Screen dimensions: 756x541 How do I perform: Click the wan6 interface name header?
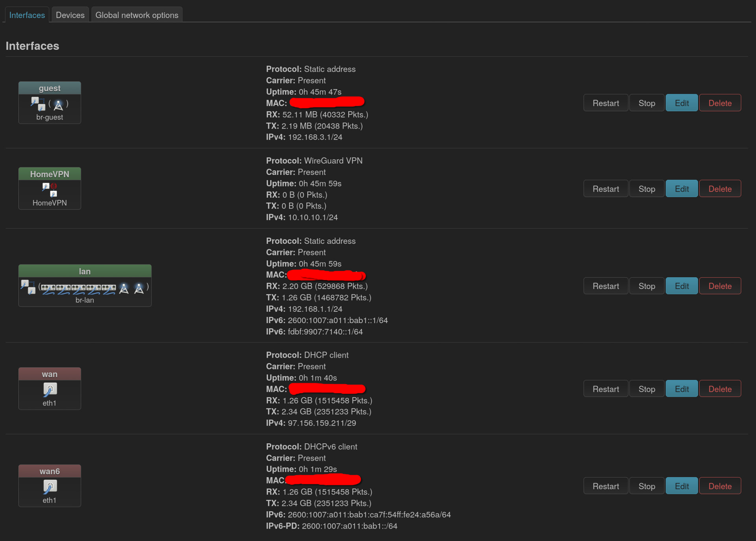tap(50, 471)
